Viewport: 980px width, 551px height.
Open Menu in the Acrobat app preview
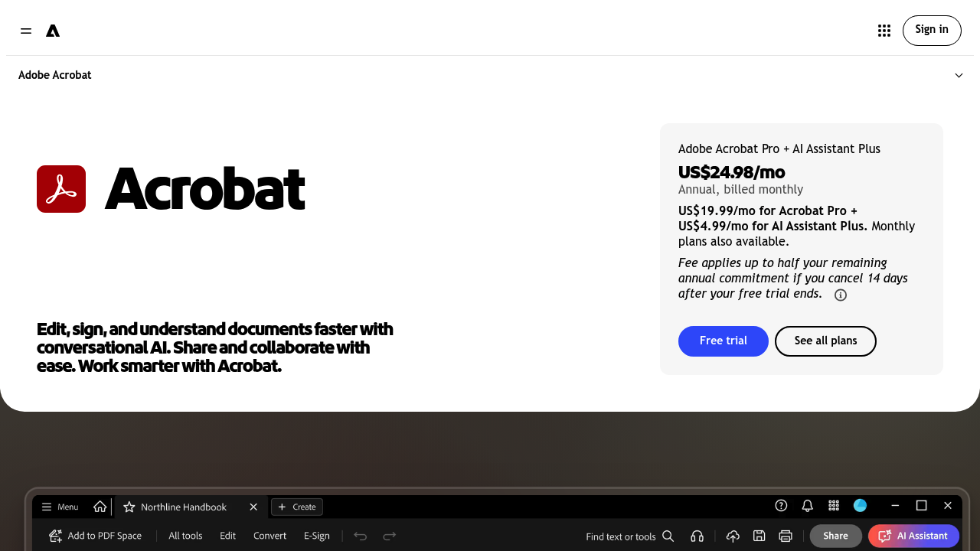[60, 507]
